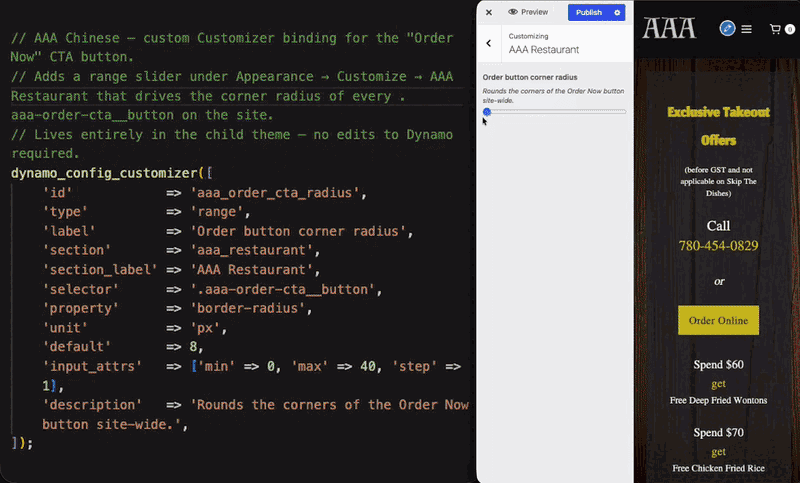The height and width of the screenshot is (483, 800).
Task: Click phone number 780-454-0829 link
Action: (x=718, y=246)
